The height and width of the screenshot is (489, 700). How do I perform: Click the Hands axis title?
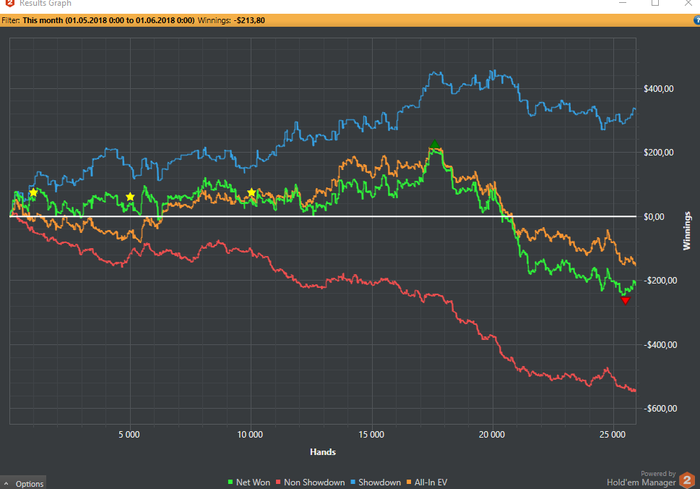pyautogui.click(x=323, y=452)
